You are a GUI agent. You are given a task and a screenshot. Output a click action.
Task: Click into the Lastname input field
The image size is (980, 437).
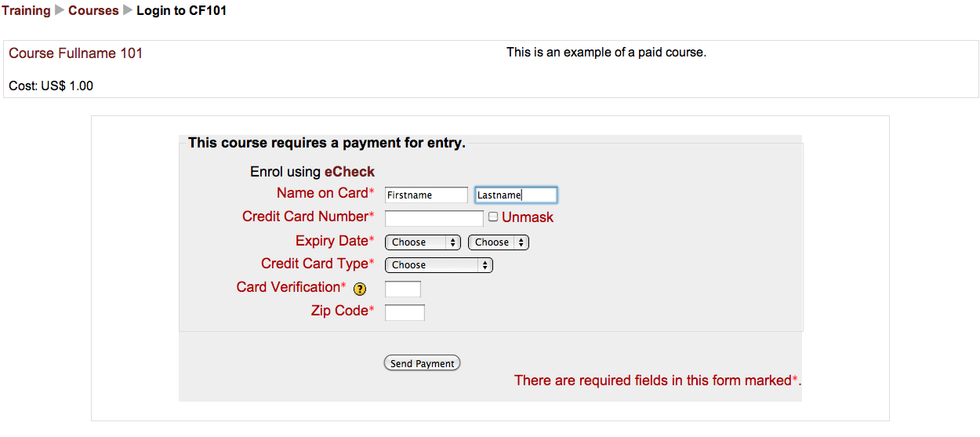point(516,195)
